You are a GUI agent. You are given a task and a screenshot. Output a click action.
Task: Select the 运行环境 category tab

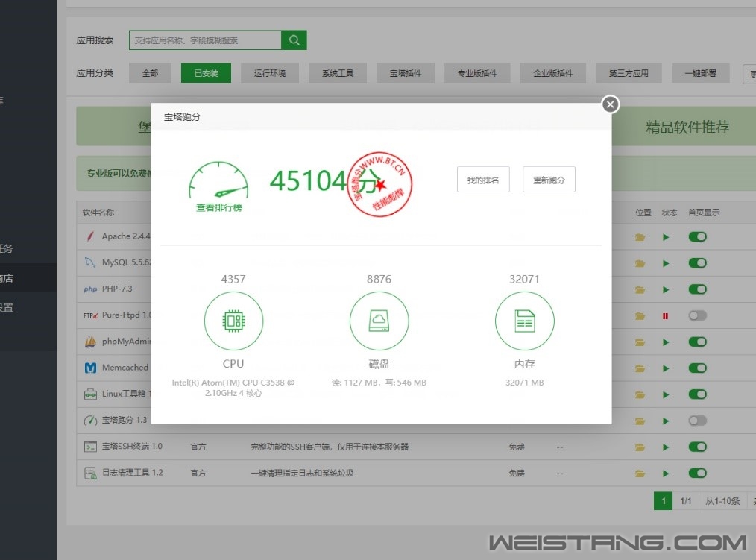270,73
